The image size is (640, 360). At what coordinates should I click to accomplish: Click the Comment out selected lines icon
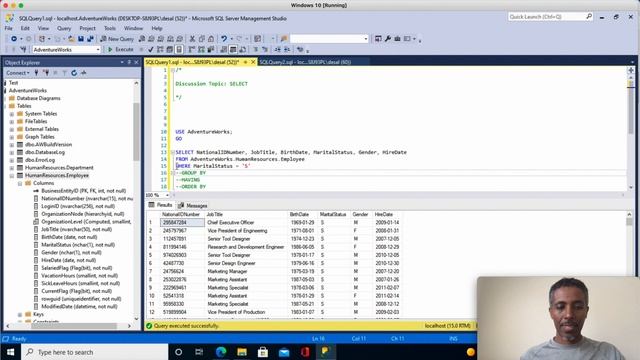pyautogui.click(x=256, y=49)
